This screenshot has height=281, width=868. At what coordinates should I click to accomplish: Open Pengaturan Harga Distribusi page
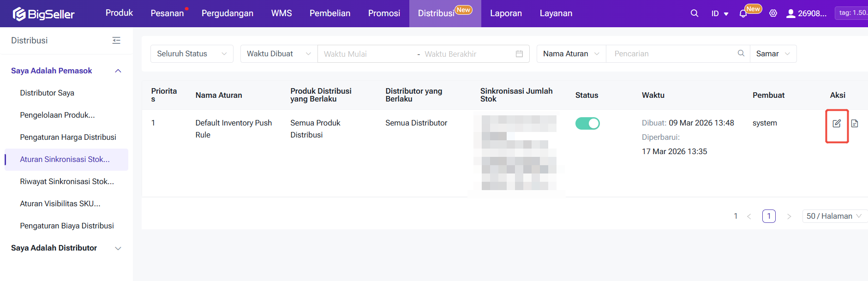(68, 138)
